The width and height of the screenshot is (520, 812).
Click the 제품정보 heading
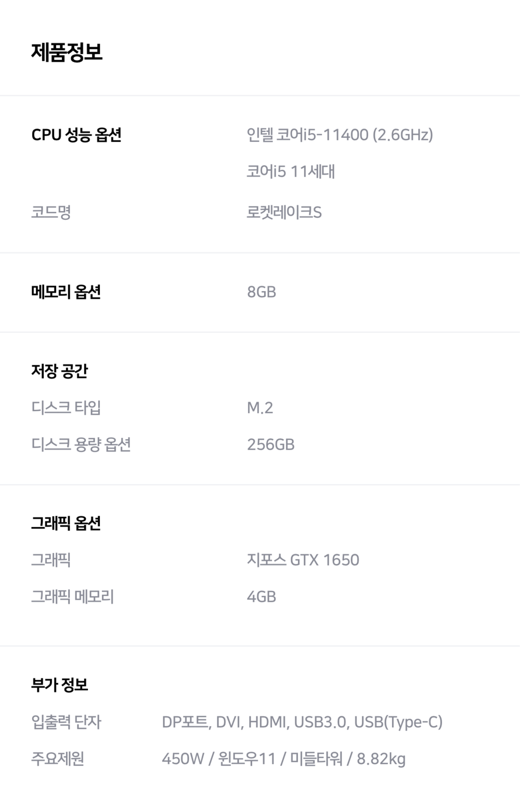[x=67, y=52]
